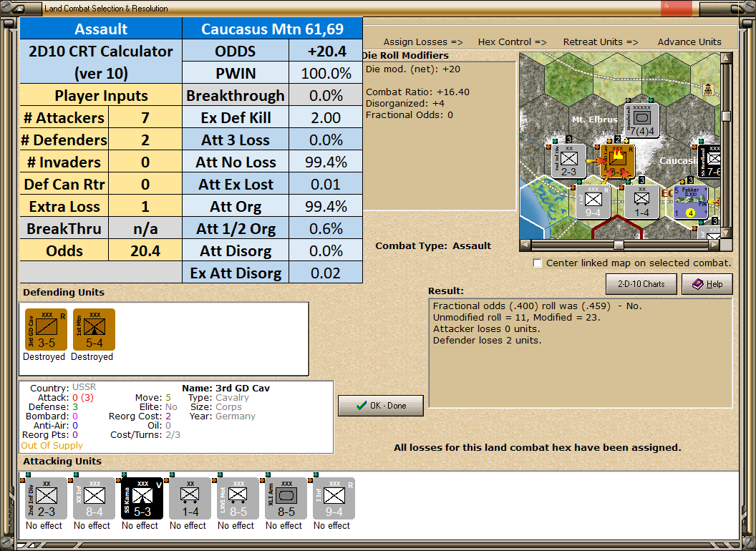Click the book icon on the Help button
The width and height of the screenshot is (756, 551).
(x=698, y=284)
